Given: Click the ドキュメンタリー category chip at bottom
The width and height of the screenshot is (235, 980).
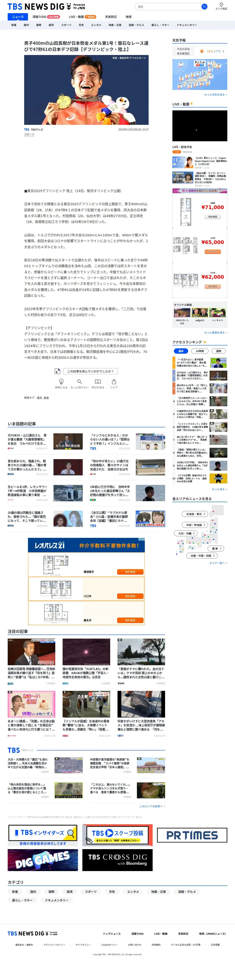Looking at the screenshot, I should click(x=57, y=900).
